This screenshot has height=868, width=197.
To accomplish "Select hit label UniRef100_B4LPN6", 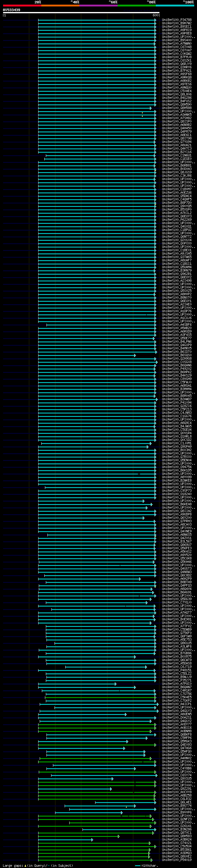I will point(177,342).
